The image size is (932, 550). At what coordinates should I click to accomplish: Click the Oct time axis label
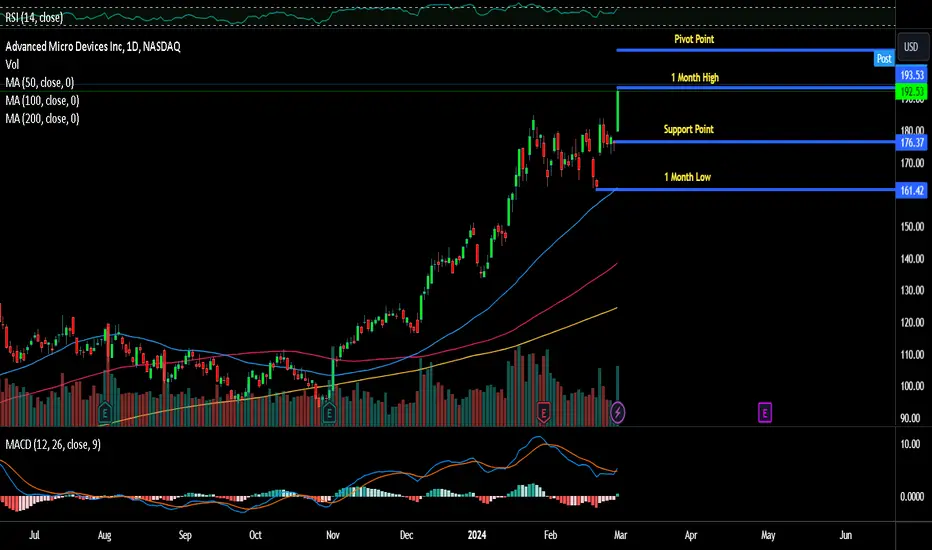coord(255,535)
